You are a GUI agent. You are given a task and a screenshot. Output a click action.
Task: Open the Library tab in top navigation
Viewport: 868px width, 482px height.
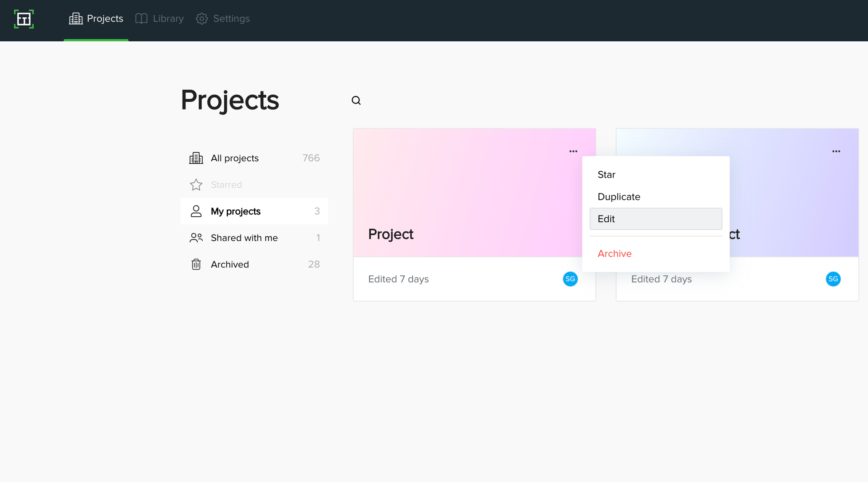(x=160, y=19)
